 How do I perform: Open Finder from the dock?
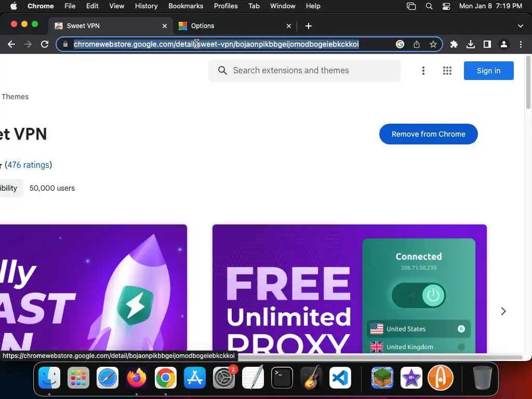49,378
